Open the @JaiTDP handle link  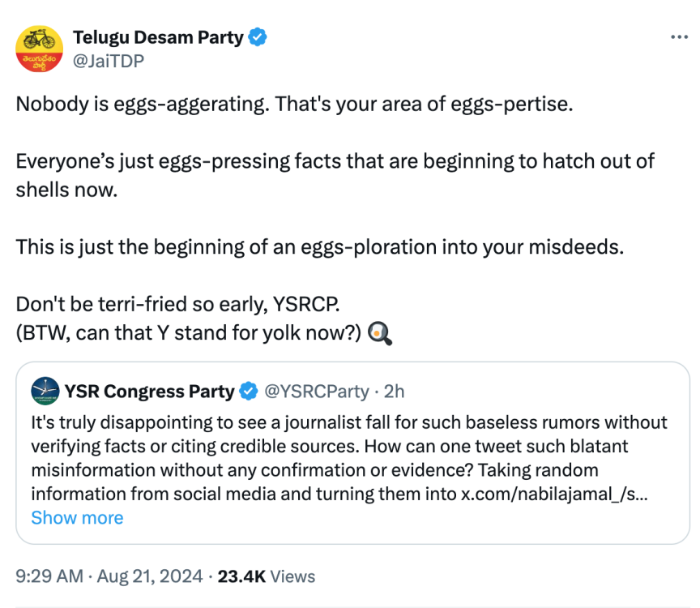click(109, 61)
